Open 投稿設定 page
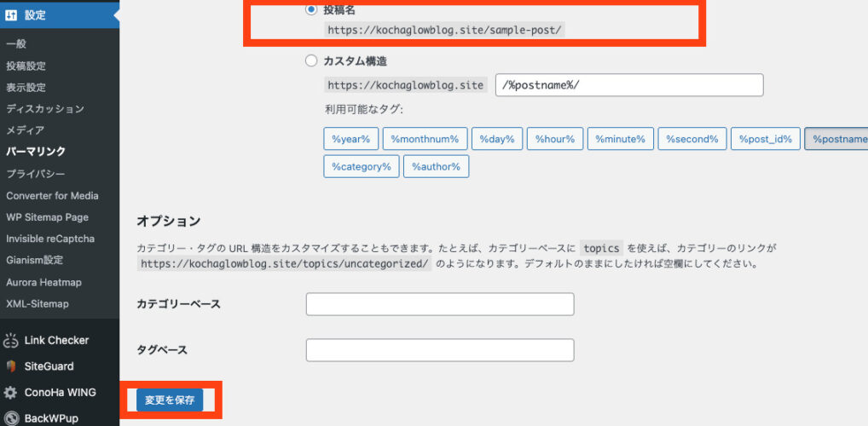Screen dimensions: 868x426 pyautogui.click(x=26, y=66)
